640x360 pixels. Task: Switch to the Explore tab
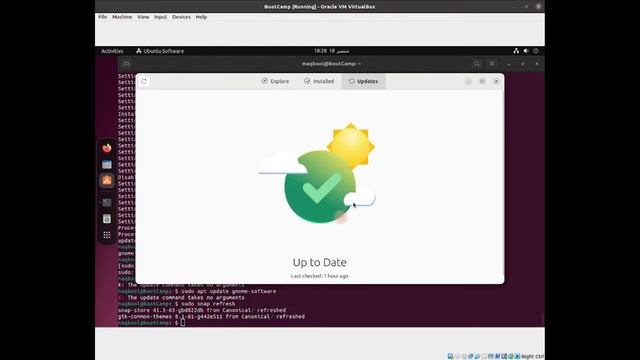(276, 81)
